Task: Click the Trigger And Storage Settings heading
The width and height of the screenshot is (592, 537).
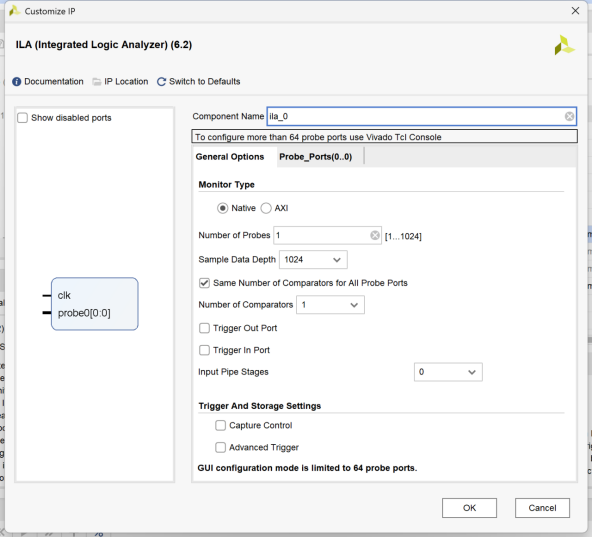Action: pos(260,406)
